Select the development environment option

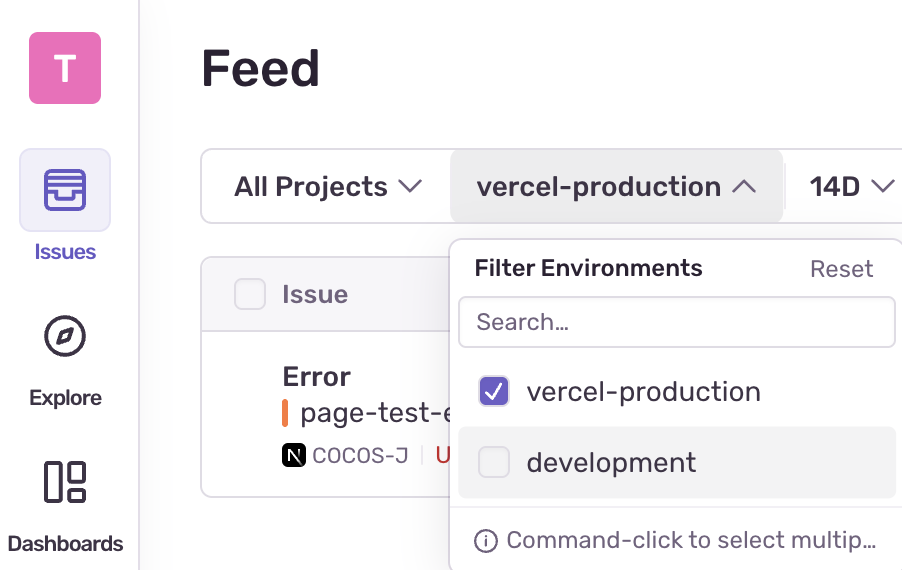611,462
